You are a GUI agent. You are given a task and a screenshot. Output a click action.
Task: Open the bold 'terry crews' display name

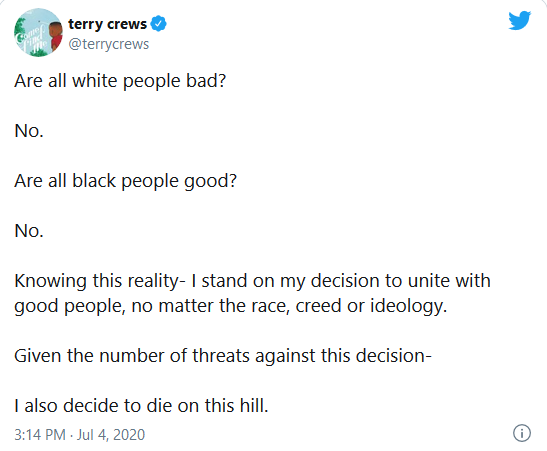(107, 24)
